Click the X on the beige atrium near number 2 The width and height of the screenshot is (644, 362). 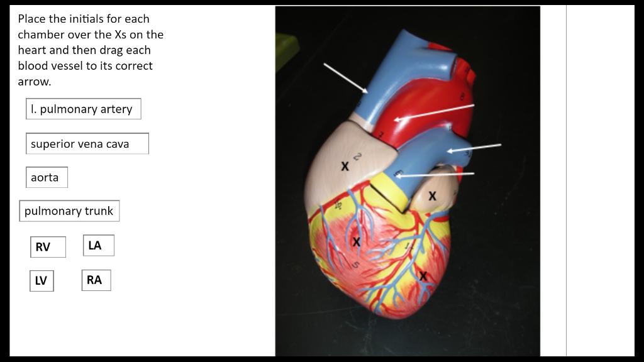(x=345, y=166)
